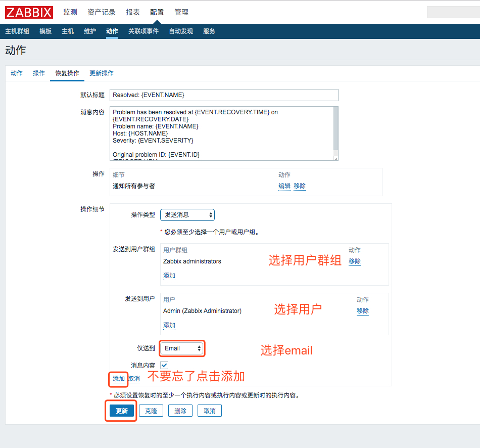Remove Zabbix administrators user group
This screenshot has height=448, width=480.
355,261
